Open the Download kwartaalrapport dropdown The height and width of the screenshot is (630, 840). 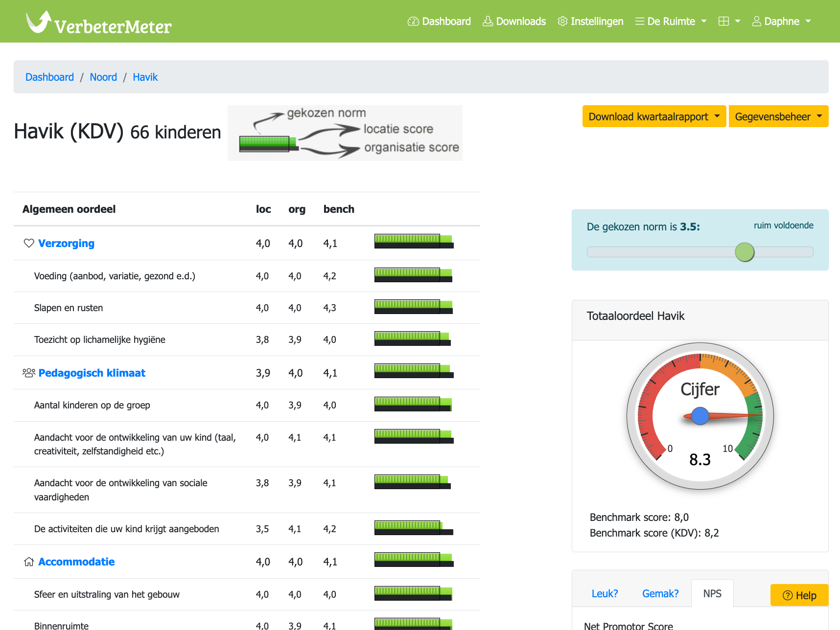point(654,116)
